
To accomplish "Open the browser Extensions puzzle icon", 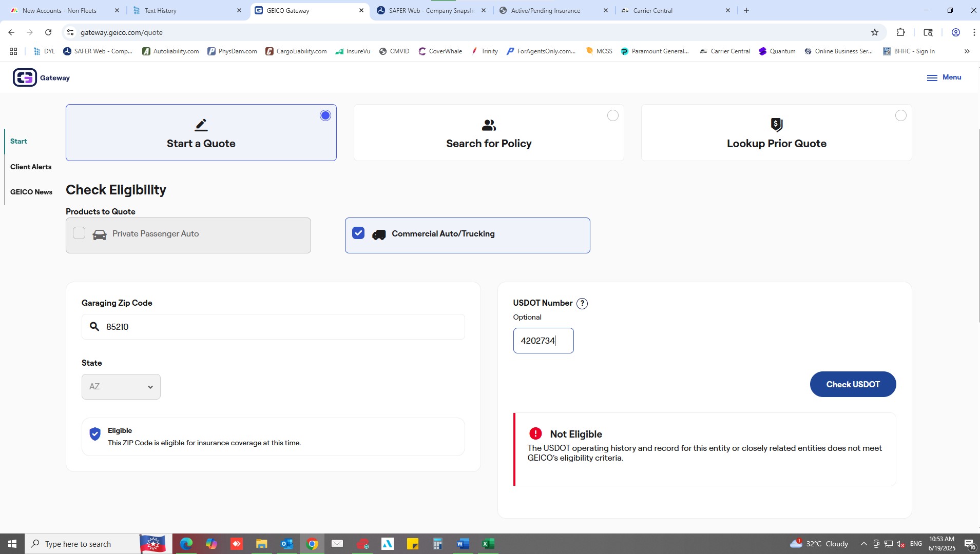I will [x=900, y=32].
